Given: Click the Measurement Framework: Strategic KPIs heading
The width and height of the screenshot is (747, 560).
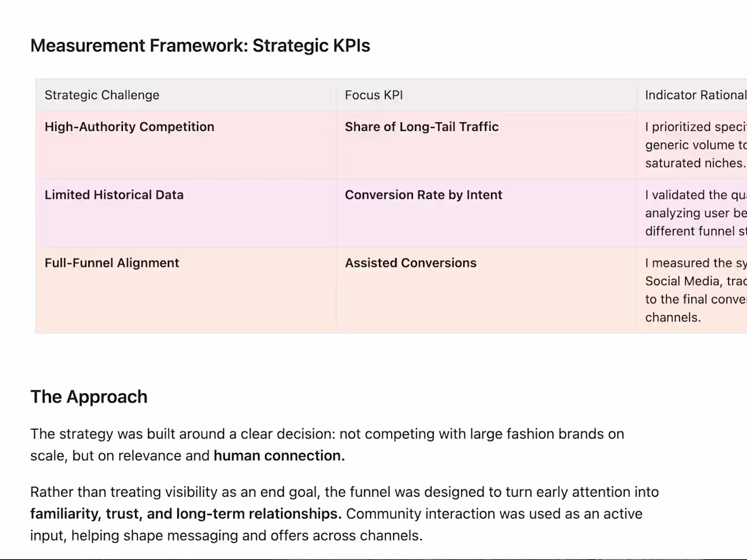Looking at the screenshot, I should (x=200, y=45).
